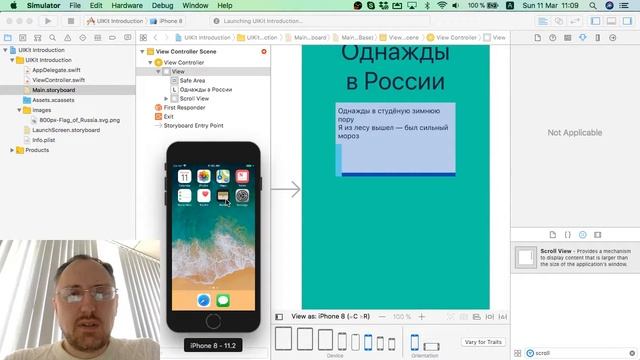Open the Debug navigator icon
Image resolution: width=640 pixels, height=360 pixels.
98,38
